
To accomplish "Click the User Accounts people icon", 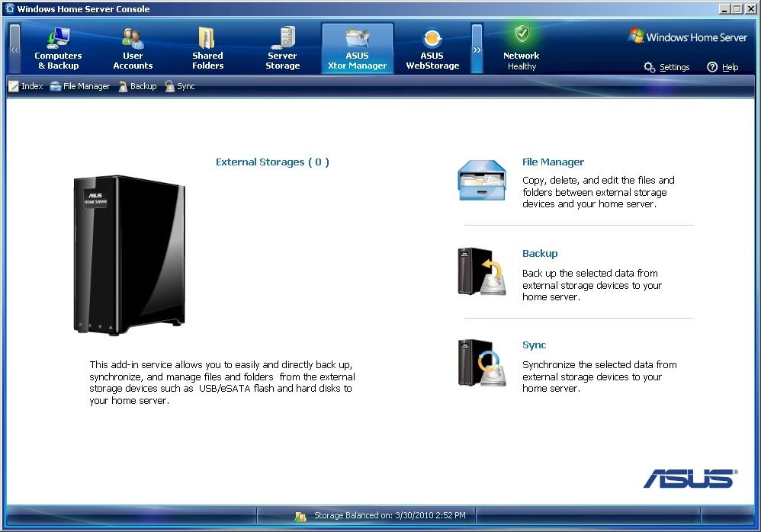I will [x=133, y=38].
